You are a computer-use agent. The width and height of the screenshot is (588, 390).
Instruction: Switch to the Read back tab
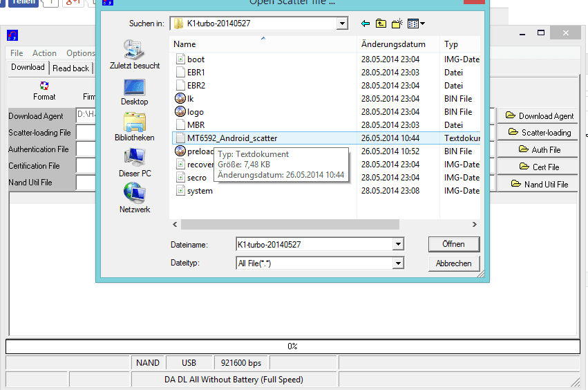coord(71,68)
